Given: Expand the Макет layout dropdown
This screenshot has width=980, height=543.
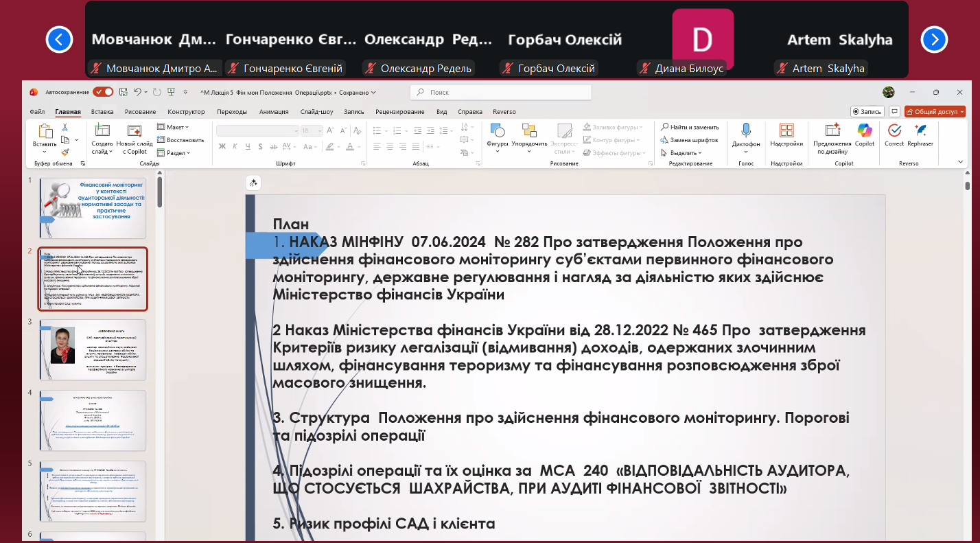Looking at the screenshot, I should (173, 127).
